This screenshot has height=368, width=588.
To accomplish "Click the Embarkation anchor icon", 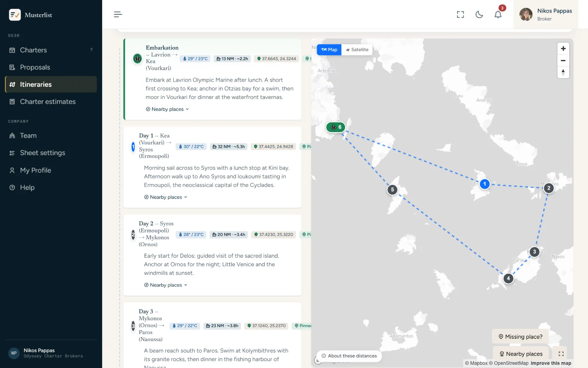I will pos(137,58).
